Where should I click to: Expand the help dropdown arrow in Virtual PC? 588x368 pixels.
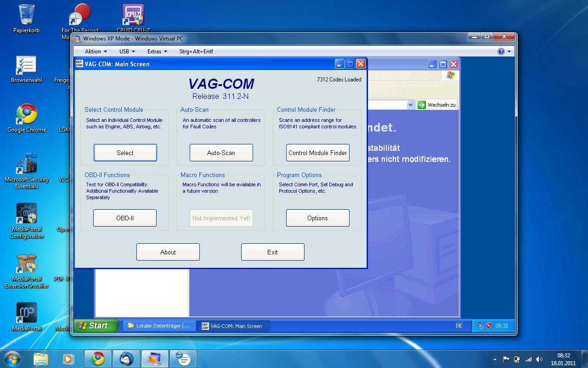pos(509,52)
